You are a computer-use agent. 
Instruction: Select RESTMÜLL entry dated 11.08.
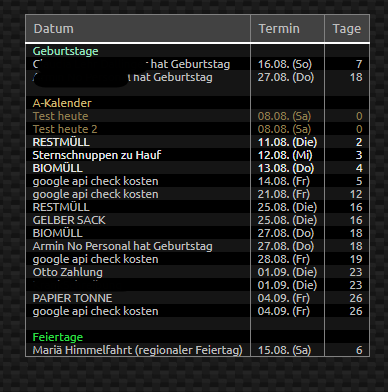(x=61, y=142)
